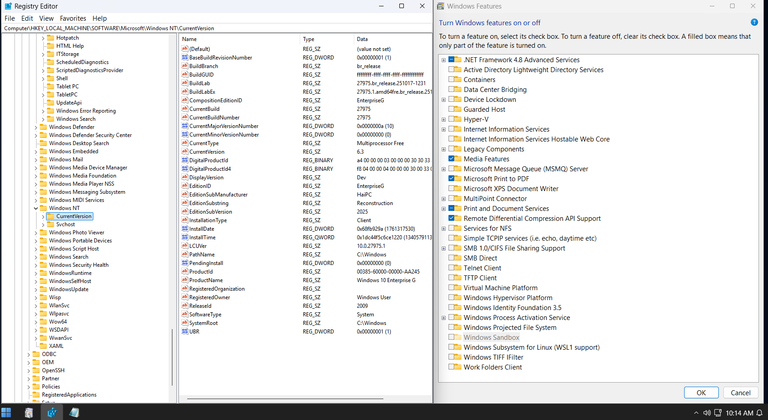This screenshot has width=768, height=420.
Task: Click the folder icon of Policies key
Action: pyautogui.click(x=36, y=387)
